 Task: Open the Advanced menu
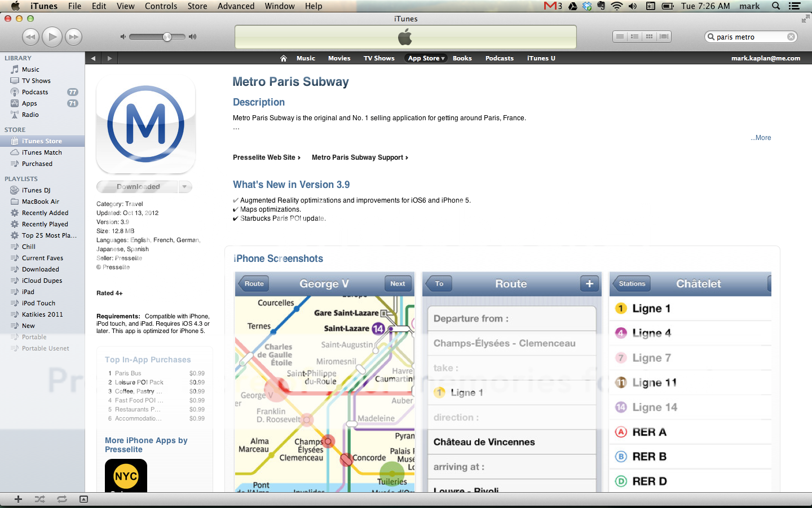coord(236,6)
